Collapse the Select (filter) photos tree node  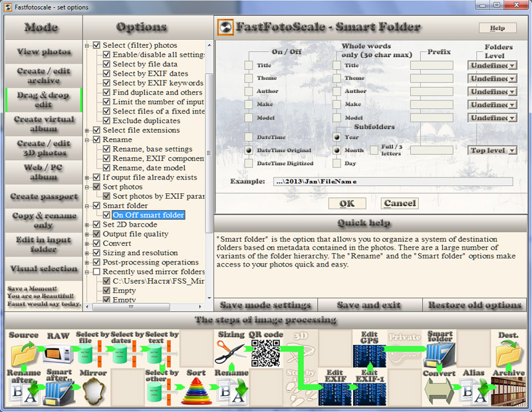click(87, 45)
